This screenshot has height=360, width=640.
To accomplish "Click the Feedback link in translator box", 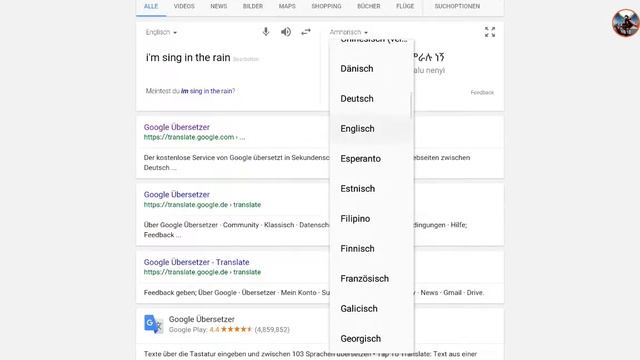I will click(x=482, y=93).
